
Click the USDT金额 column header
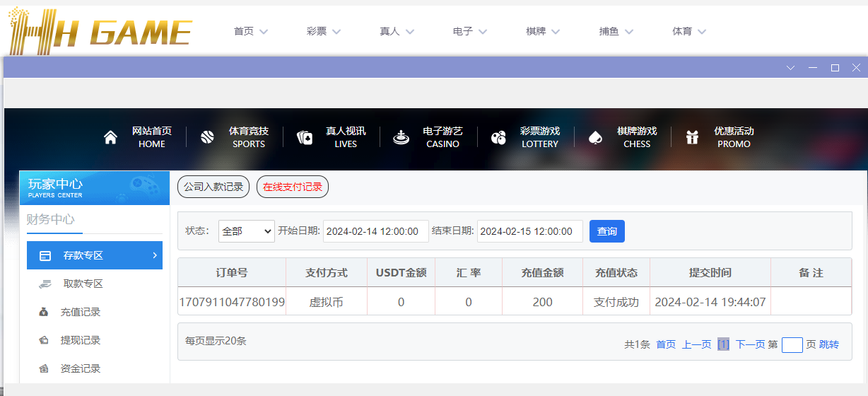pos(401,272)
